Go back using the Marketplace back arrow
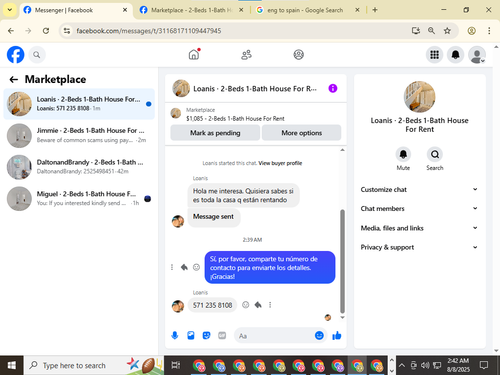 14,79
